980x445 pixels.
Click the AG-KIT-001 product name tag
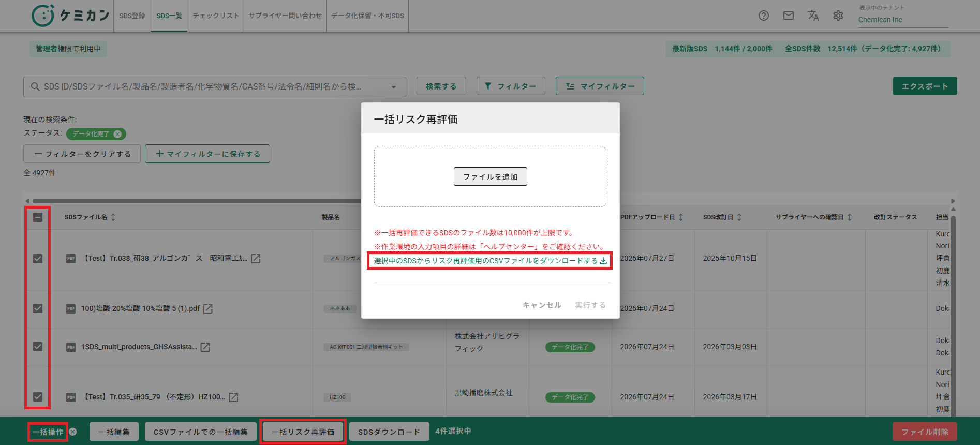366,347
